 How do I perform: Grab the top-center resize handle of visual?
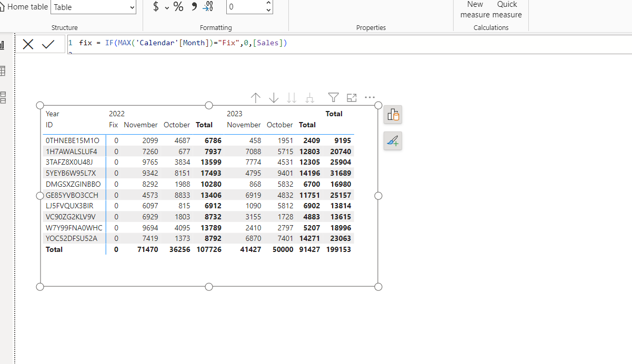[x=209, y=105]
